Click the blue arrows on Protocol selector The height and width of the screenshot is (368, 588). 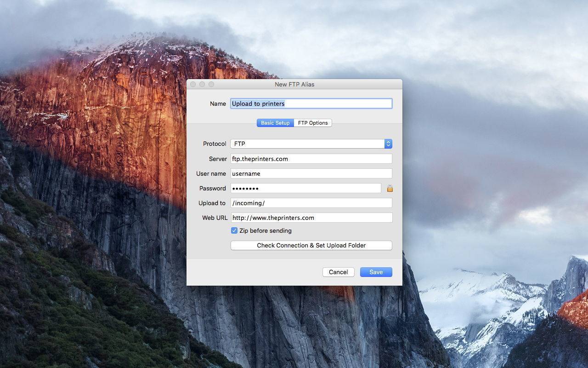point(388,144)
